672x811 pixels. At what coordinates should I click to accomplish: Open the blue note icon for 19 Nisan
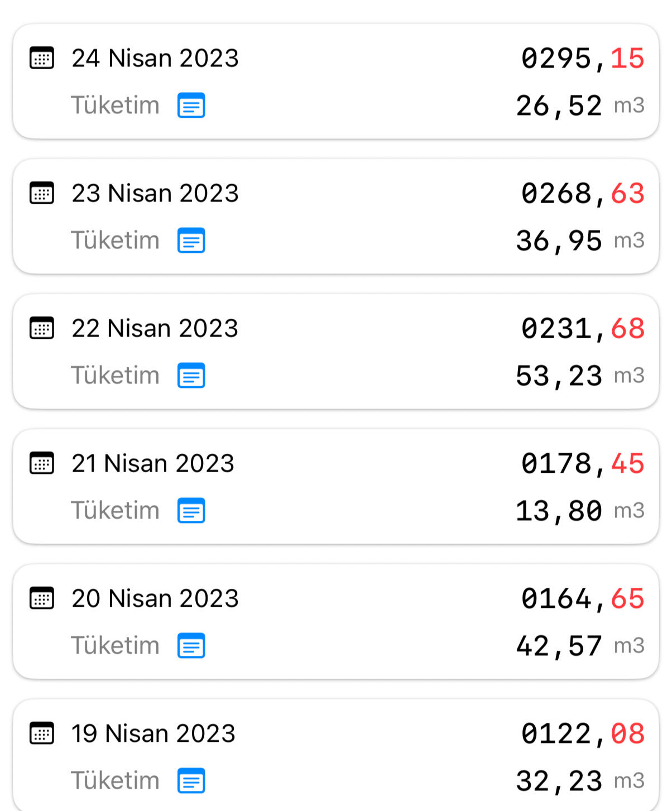(x=191, y=781)
